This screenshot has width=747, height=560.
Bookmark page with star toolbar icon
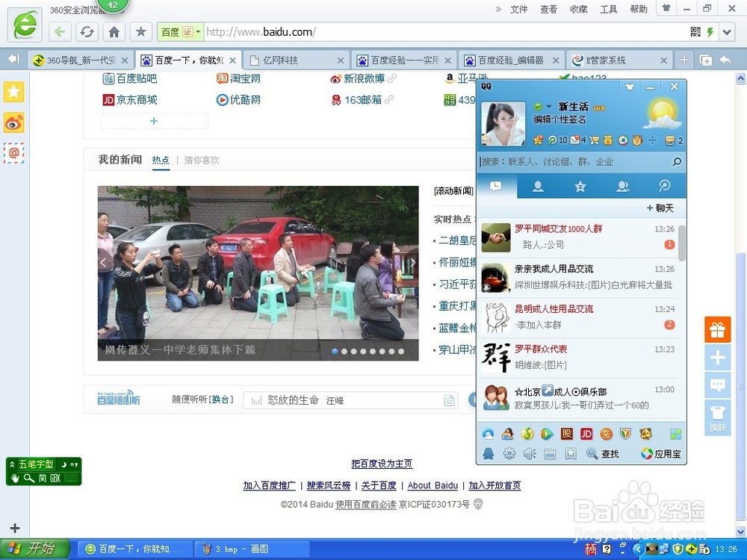pos(140,32)
